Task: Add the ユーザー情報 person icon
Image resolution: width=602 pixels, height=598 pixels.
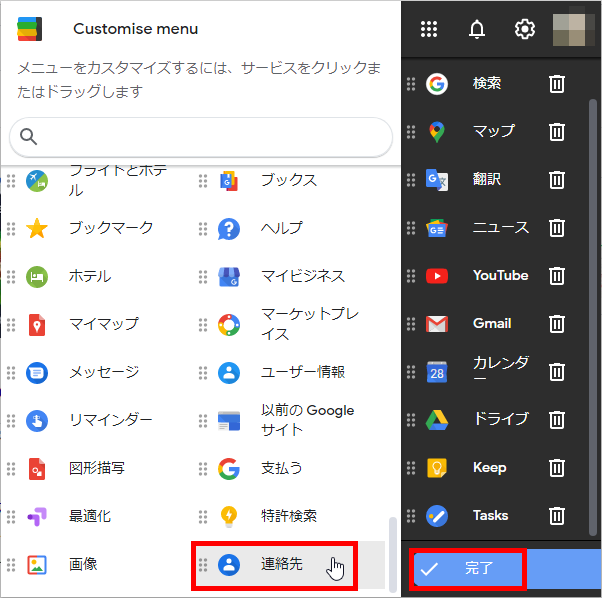Action: click(x=229, y=373)
